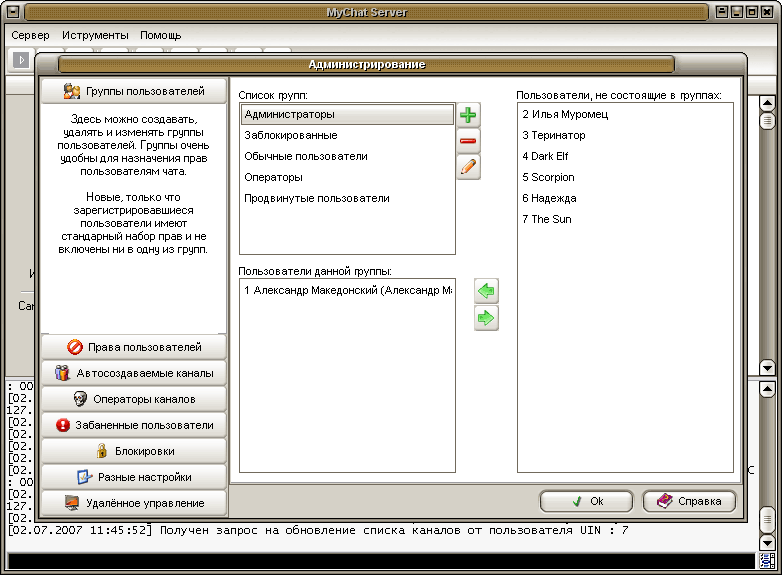This screenshot has height=575, width=782.
Task: Click the black command input field at bottom
Action: click(381, 561)
